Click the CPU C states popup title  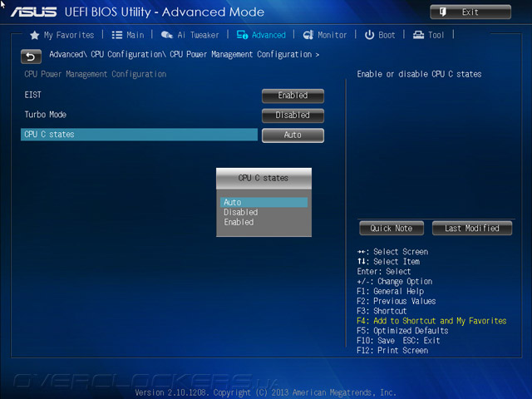pyautogui.click(x=264, y=178)
